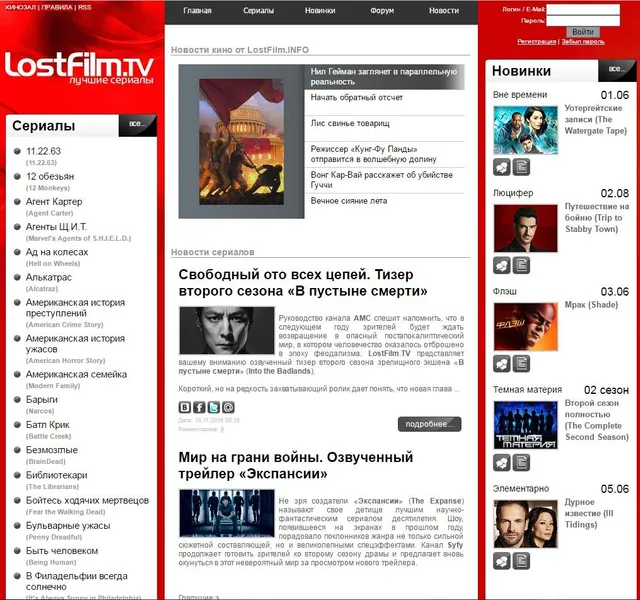Open series Американская история ужасов

pyautogui.click(x=75, y=344)
